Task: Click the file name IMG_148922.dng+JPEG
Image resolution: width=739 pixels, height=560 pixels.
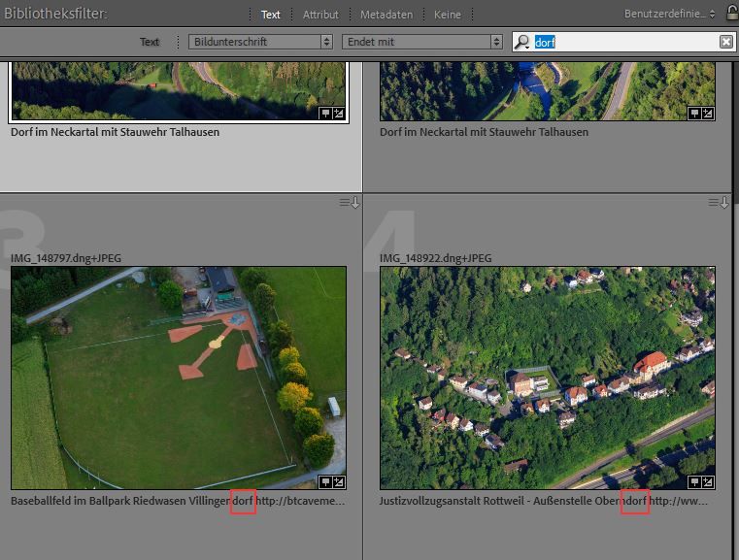Action: point(435,258)
